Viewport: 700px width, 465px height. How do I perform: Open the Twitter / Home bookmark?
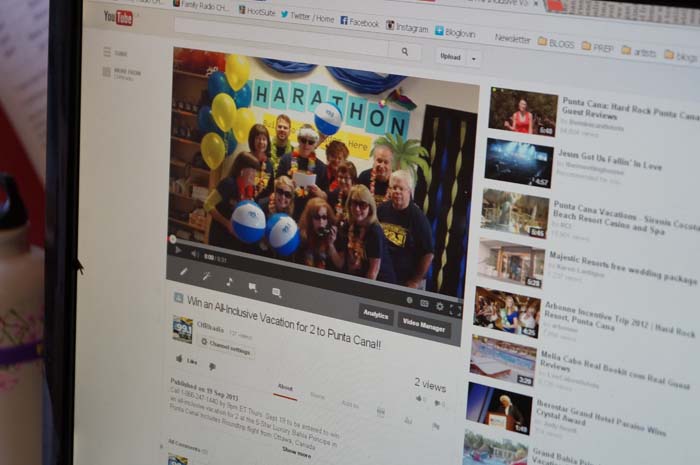308,17
